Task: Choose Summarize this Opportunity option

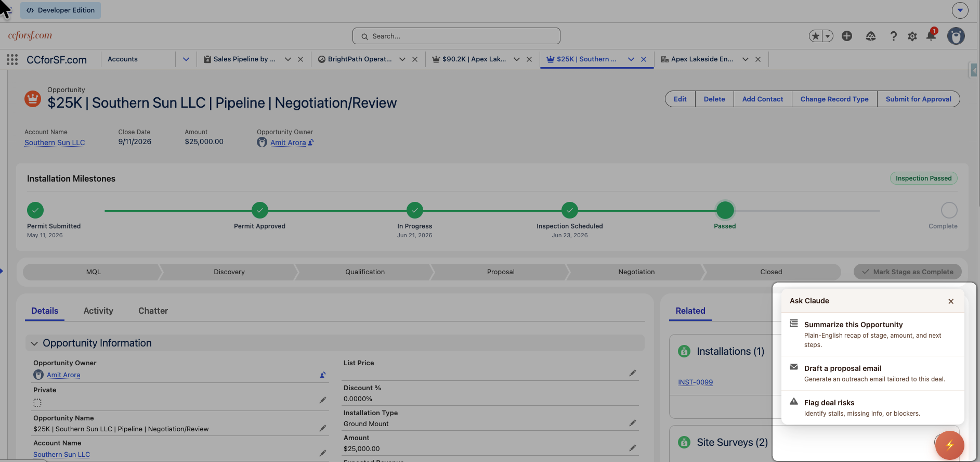Action: 873,334
